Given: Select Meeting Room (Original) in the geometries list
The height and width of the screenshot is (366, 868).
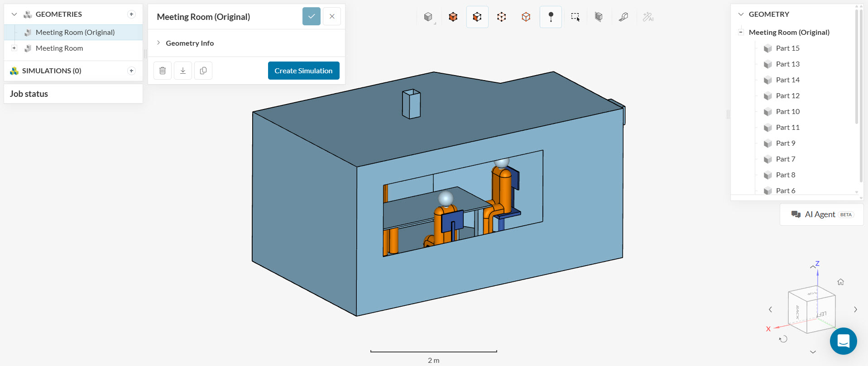Looking at the screenshot, I should tap(75, 32).
